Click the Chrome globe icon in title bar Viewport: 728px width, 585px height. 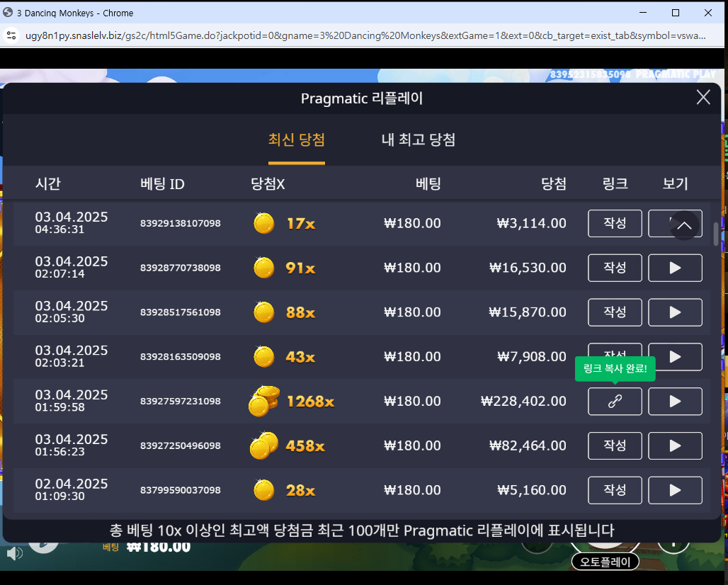click(x=8, y=13)
